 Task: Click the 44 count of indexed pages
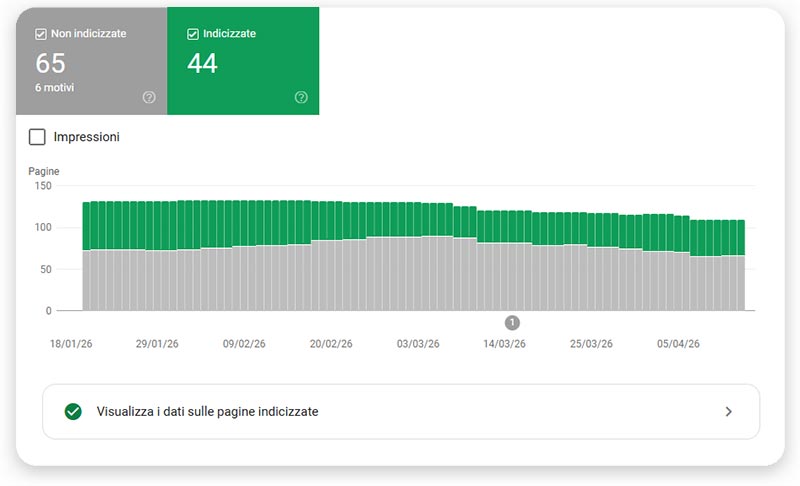(x=203, y=64)
